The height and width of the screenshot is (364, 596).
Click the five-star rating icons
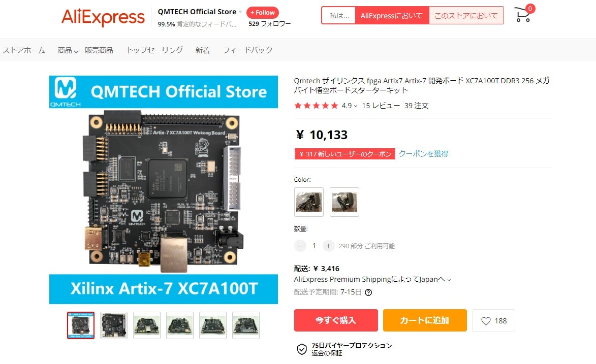point(316,106)
